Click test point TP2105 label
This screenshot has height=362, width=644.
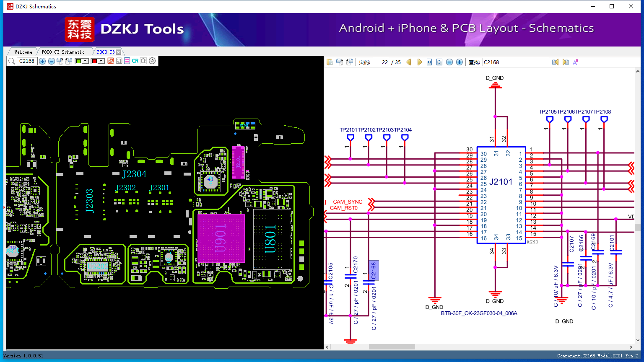(x=548, y=112)
